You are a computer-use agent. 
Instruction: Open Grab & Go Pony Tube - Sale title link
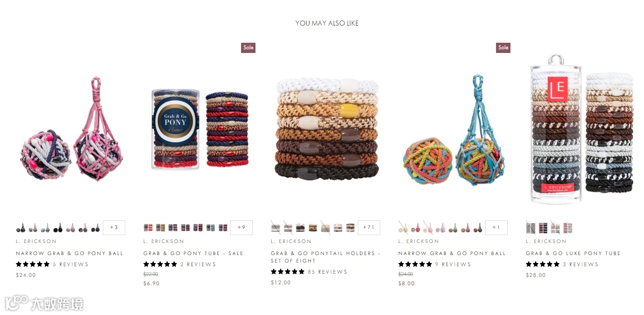[194, 253]
